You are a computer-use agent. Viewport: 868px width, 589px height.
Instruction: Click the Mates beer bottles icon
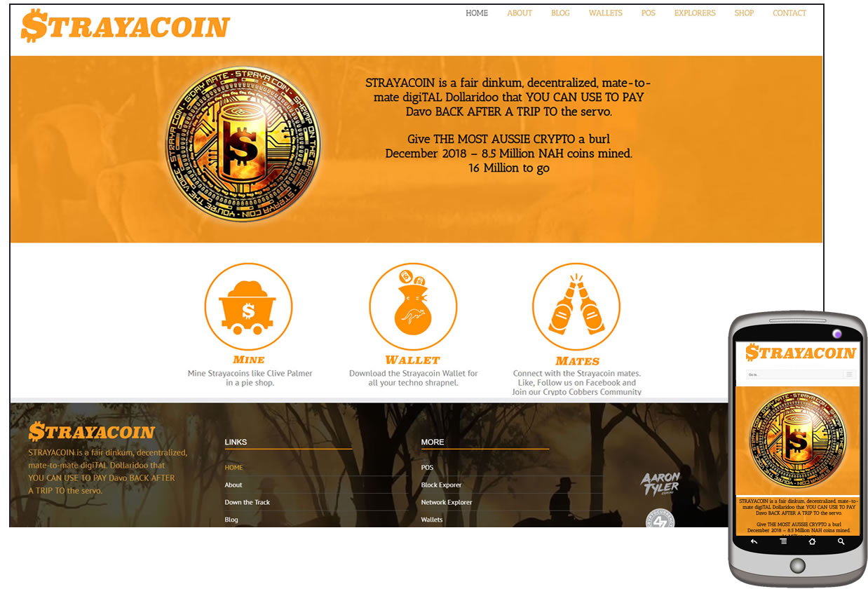coord(576,306)
